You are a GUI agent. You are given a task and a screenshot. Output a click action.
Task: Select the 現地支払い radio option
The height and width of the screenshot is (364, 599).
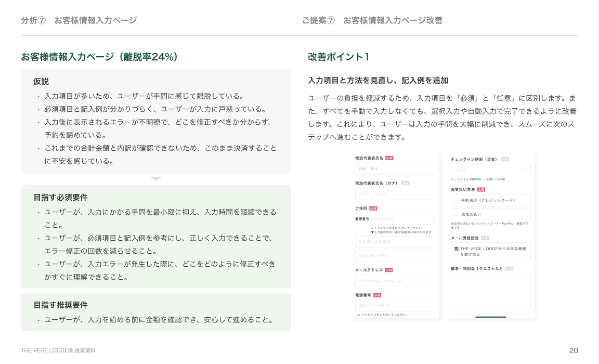tap(457, 214)
